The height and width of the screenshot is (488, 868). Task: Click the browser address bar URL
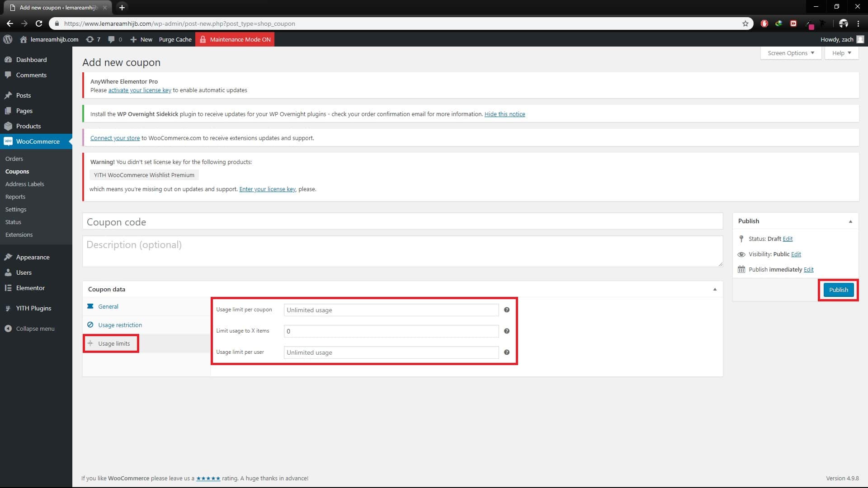pyautogui.click(x=179, y=23)
